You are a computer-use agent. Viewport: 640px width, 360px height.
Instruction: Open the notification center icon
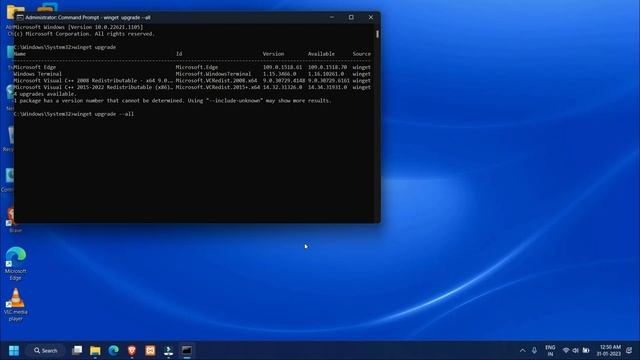(x=629, y=351)
